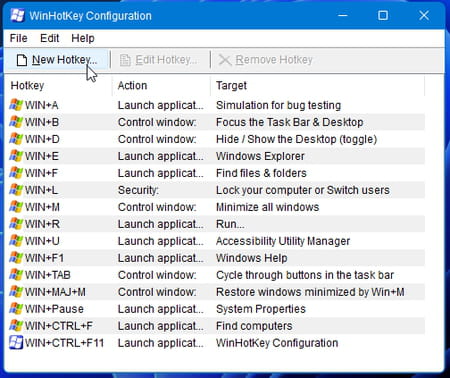Click 'Lock your computer or Switch users'
Image resolution: width=450 pixels, height=378 pixels.
303,190
